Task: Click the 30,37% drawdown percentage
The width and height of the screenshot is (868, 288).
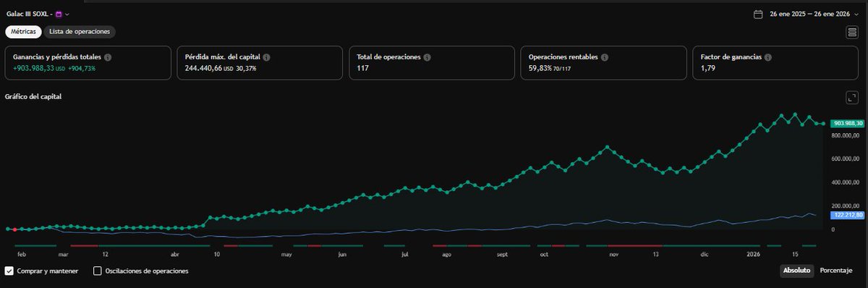Action: coord(247,68)
